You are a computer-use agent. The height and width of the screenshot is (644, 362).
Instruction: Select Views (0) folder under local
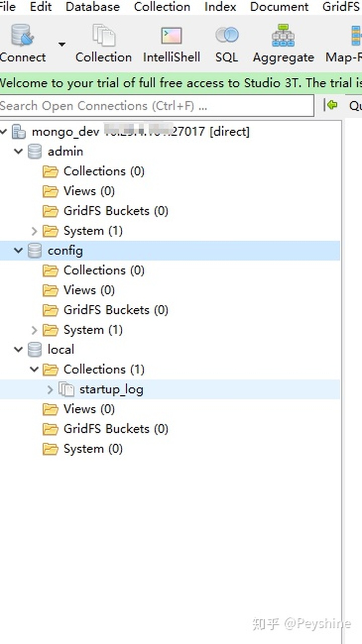tap(78, 409)
